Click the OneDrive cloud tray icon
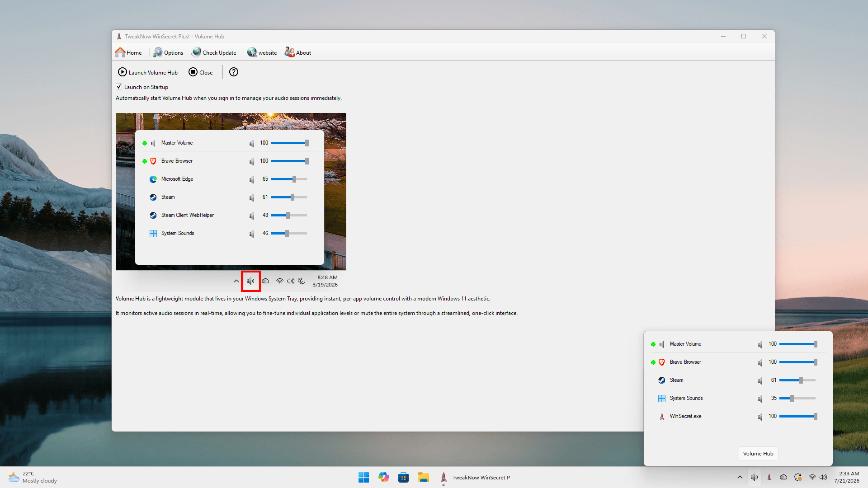868x488 pixels. click(x=783, y=477)
